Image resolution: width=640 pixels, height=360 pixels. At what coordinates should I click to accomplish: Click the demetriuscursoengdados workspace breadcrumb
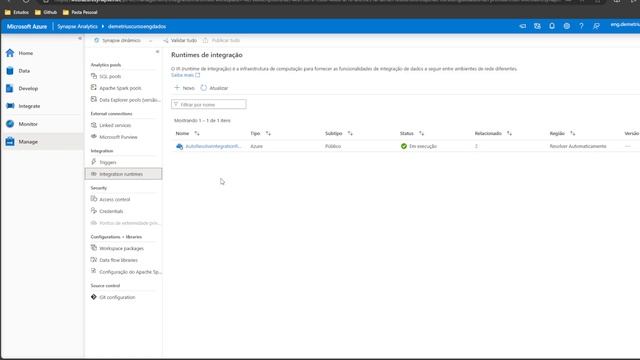point(137,27)
